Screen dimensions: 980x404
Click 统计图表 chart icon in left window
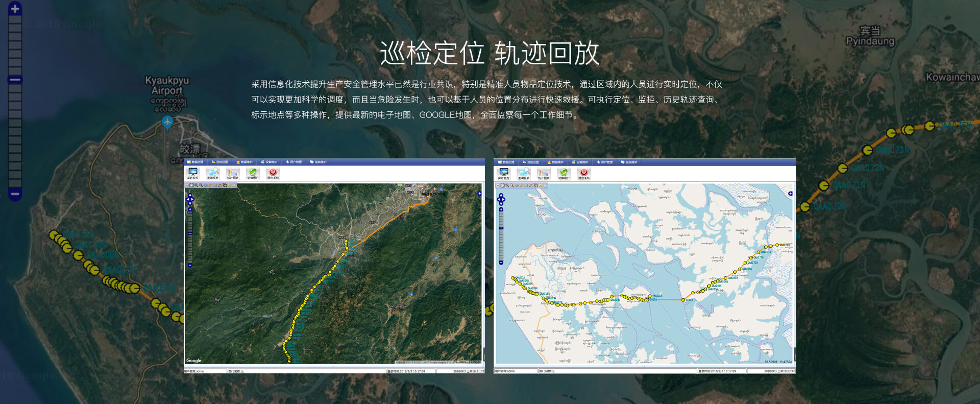point(233,173)
